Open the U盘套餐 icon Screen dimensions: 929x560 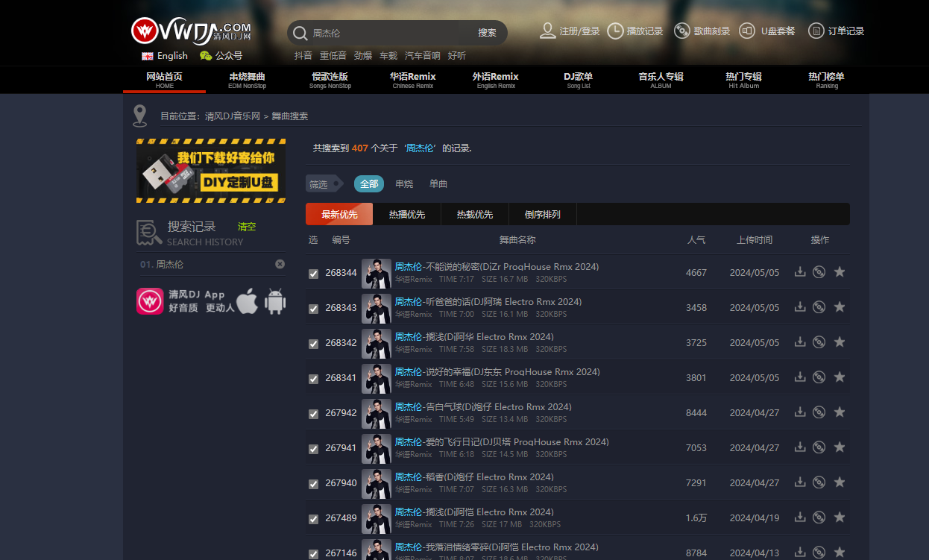(747, 31)
